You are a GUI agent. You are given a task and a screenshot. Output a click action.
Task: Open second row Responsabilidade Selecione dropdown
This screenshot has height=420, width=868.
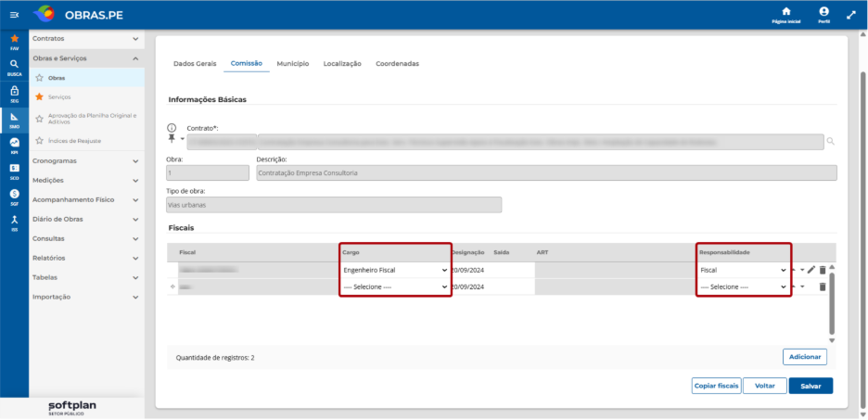pyautogui.click(x=743, y=287)
